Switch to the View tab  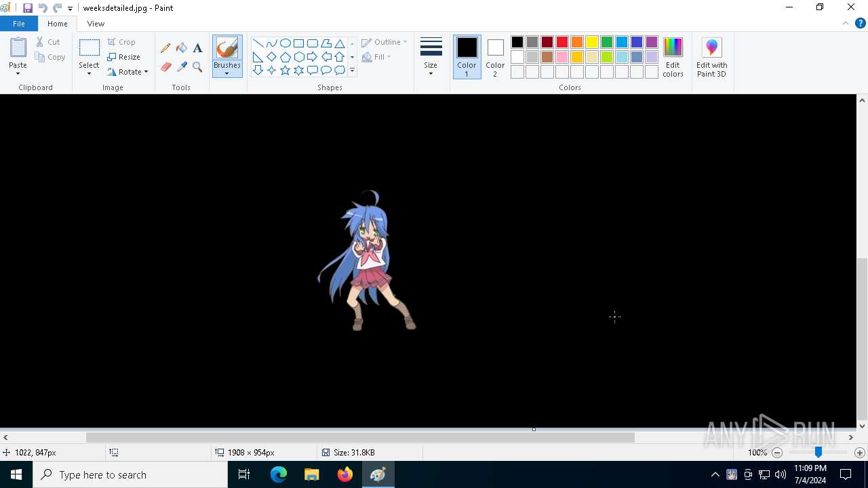tap(96, 24)
